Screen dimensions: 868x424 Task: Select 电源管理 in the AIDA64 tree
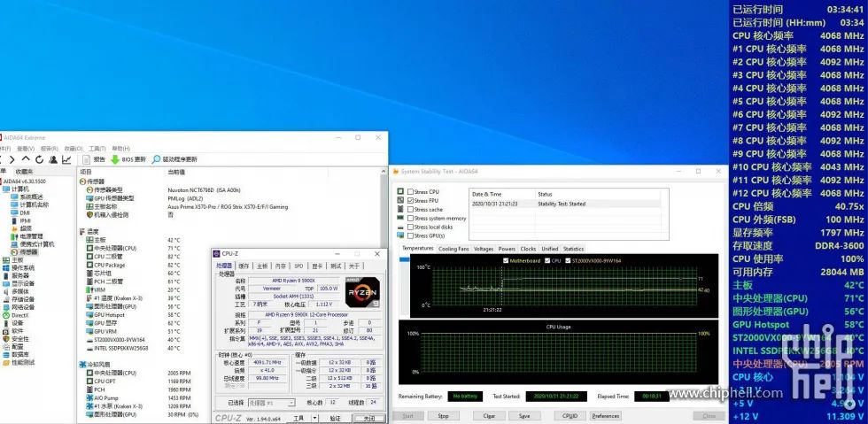click(27, 236)
